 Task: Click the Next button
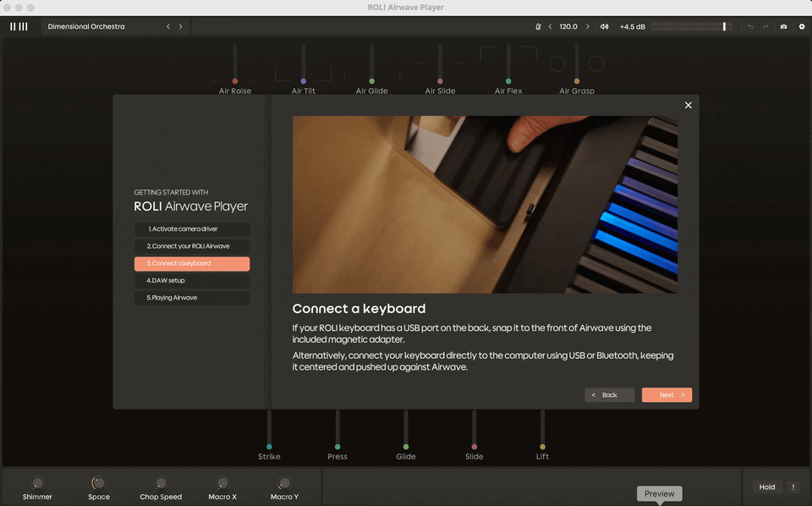point(667,394)
